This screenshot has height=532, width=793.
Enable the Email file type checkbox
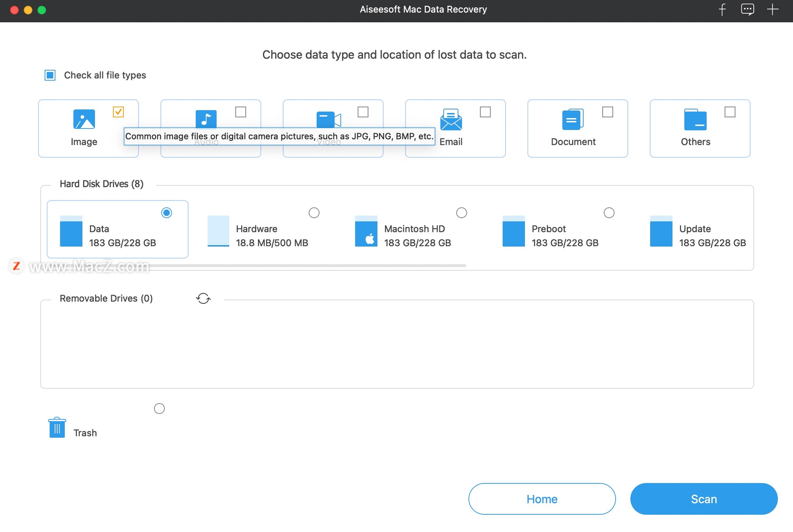tap(485, 112)
